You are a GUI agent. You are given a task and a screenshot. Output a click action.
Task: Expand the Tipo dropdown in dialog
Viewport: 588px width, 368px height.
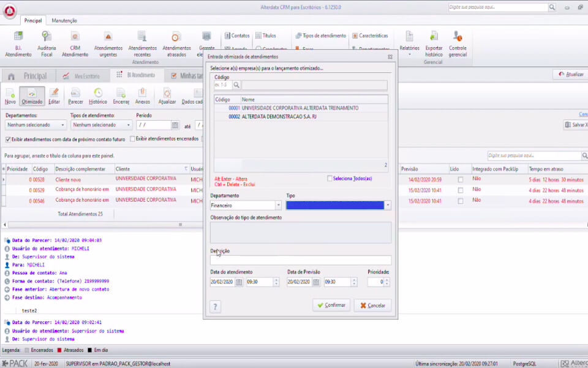(x=388, y=205)
